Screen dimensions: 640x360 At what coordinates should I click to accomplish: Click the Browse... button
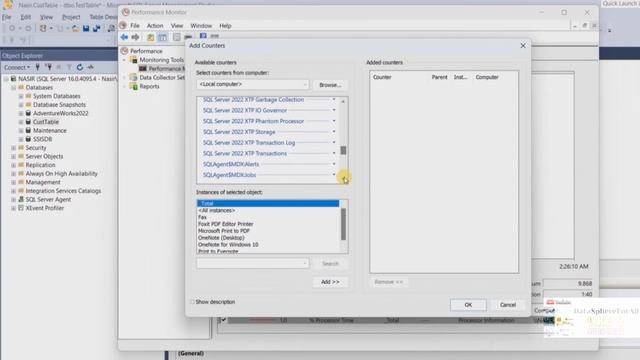(330, 85)
